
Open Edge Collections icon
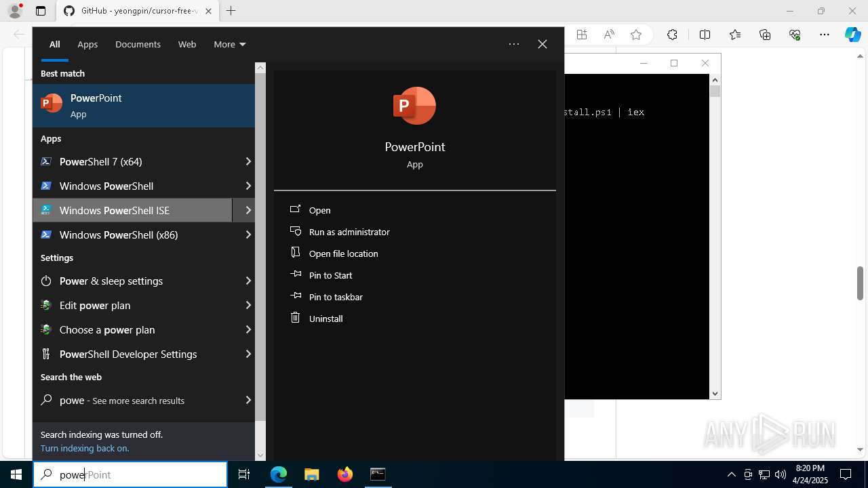pyautogui.click(x=765, y=35)
